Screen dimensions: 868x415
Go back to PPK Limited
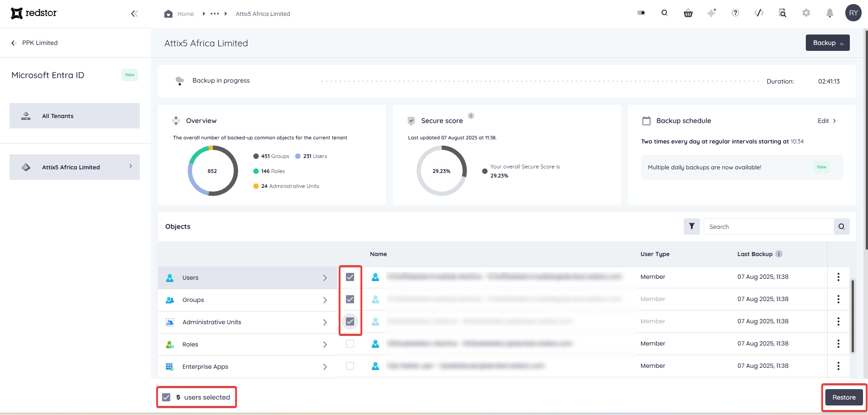[35, 43]
